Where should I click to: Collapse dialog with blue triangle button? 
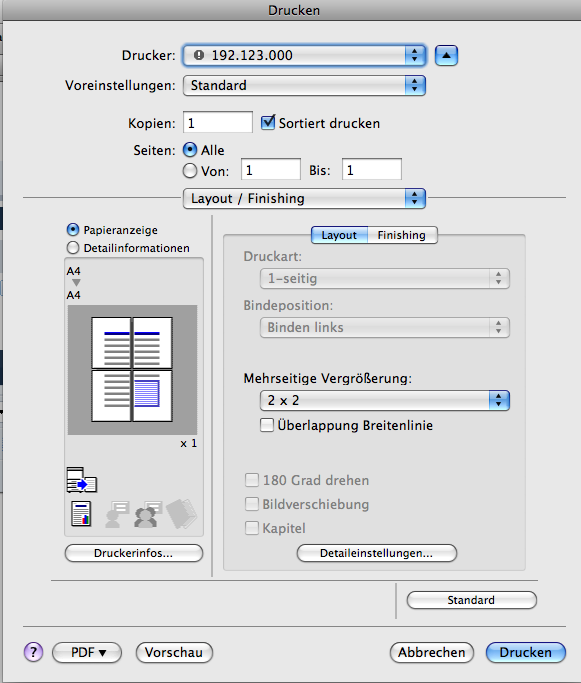(446, 55)
